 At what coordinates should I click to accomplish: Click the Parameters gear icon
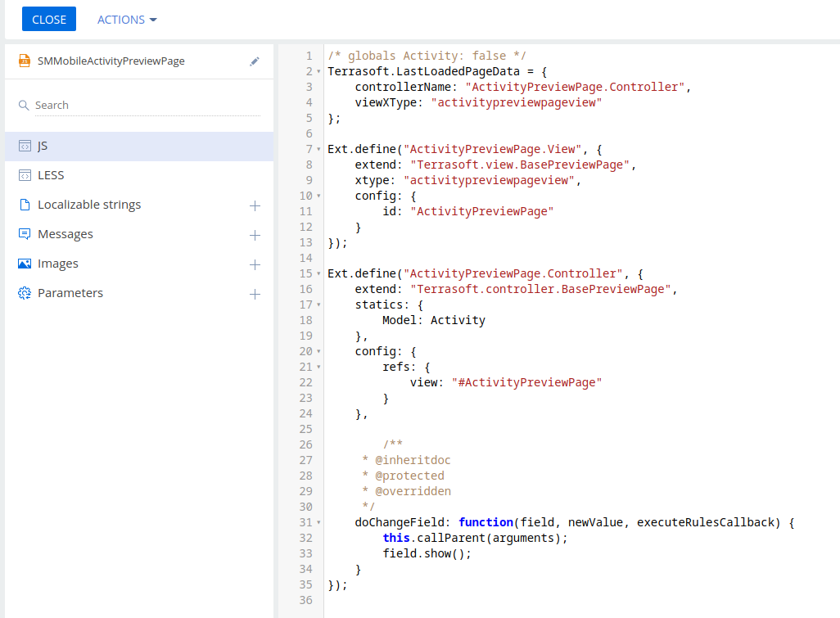[25, 293]
